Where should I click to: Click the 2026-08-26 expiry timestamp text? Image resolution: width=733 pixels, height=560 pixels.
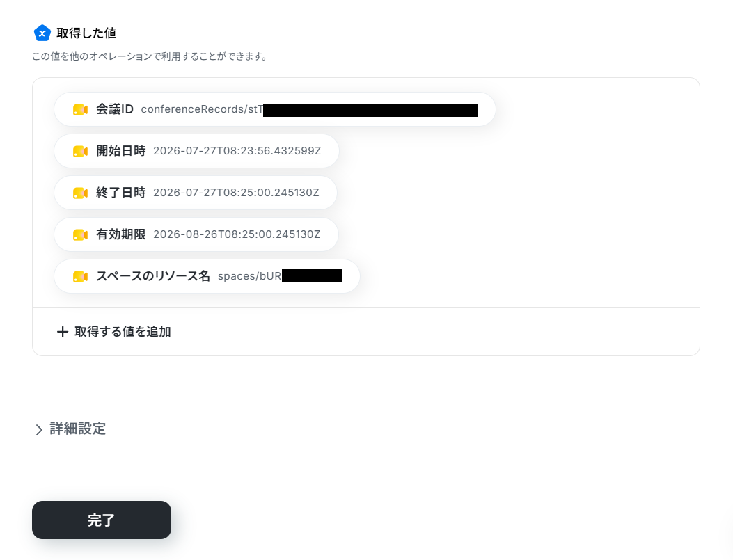(237, 234)
